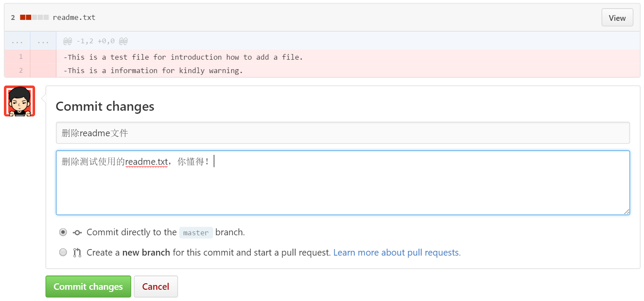Viewport: 644px width, 301px height.
Task: Select 'Commit directly to the master branch' radio
Action: click(63, 232)
